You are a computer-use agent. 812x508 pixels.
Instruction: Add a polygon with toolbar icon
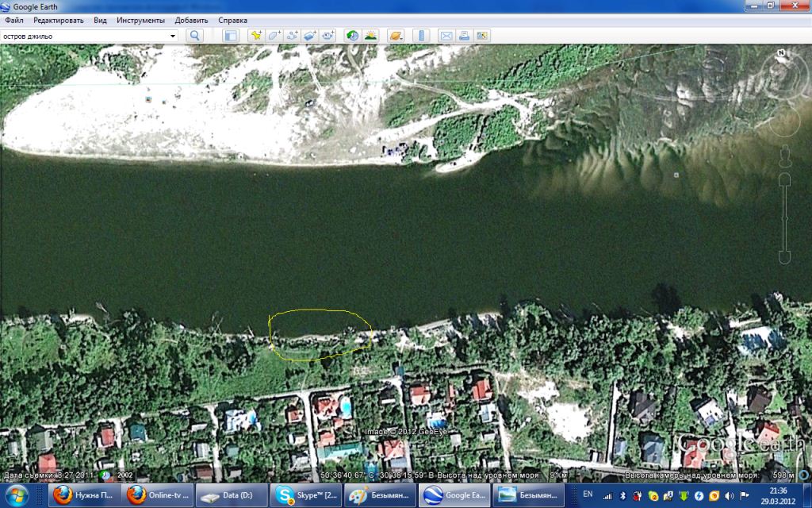pyautogui.click(x=274, y=36)
